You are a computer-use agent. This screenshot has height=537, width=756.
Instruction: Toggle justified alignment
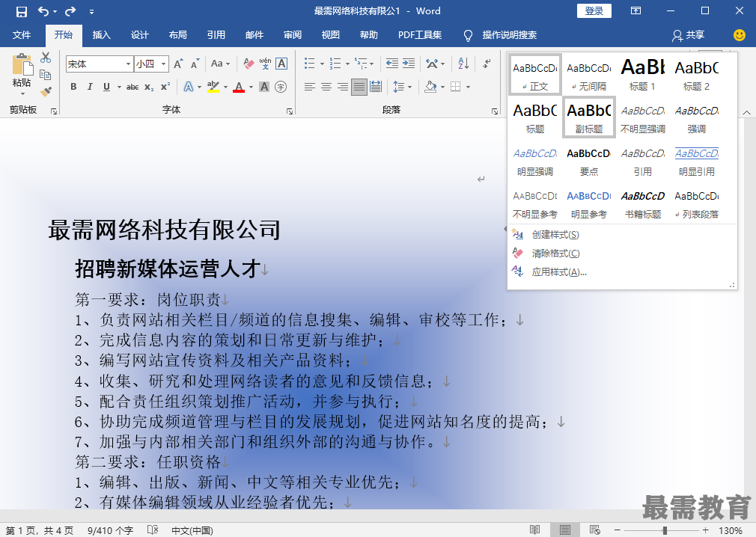(x=359, y=87)
